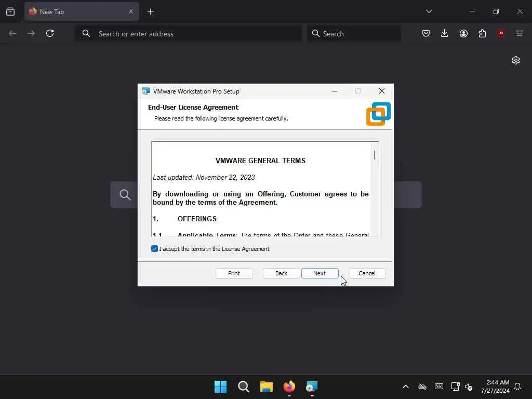
Task: Click Firefox icon in taskbar
Action: pos(289,387)
